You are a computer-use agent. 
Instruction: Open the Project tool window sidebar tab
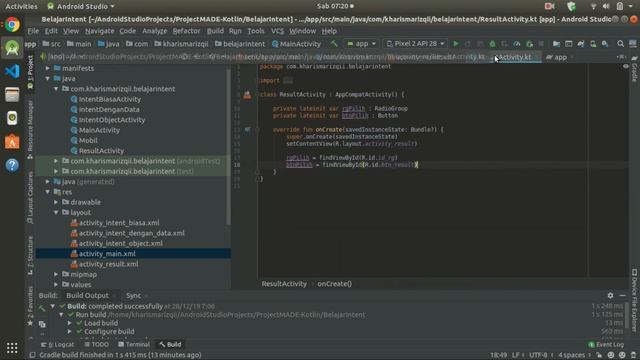[x=30, y=72]
